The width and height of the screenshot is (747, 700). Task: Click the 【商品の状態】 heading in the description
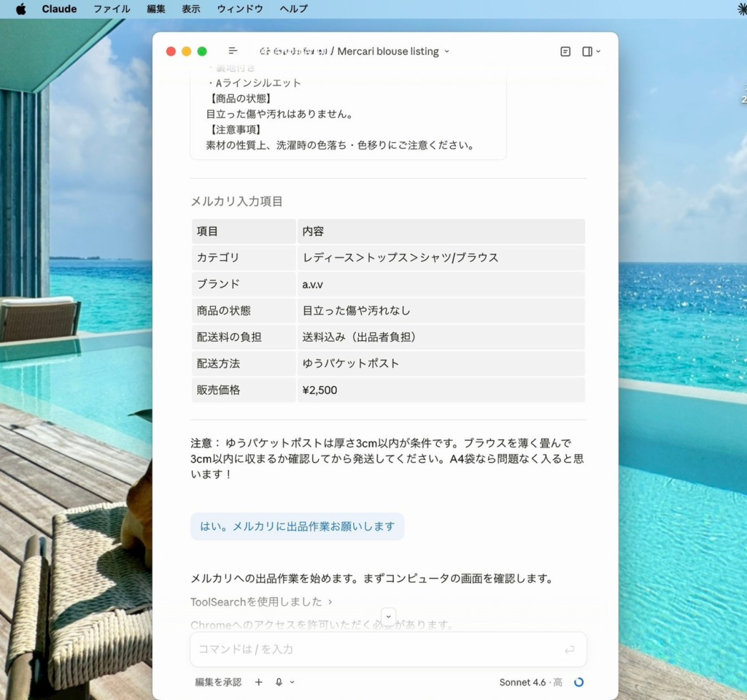click(239, 99)
